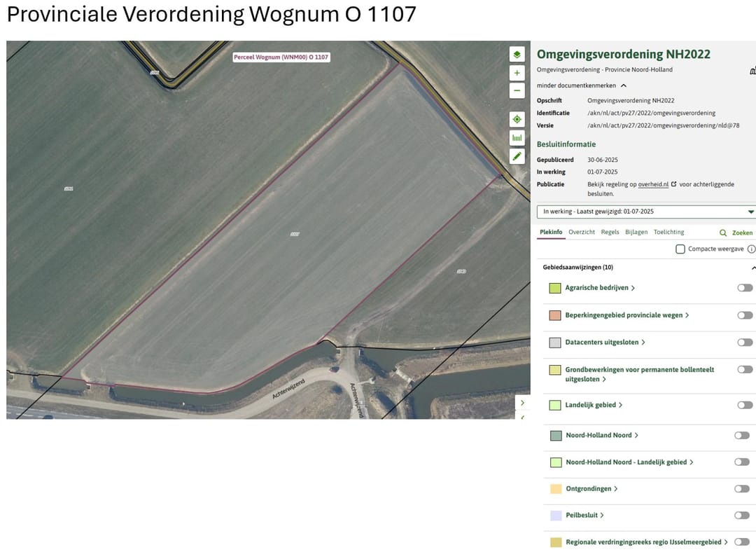Select the draw pencil tool

[x=517, y=156]
